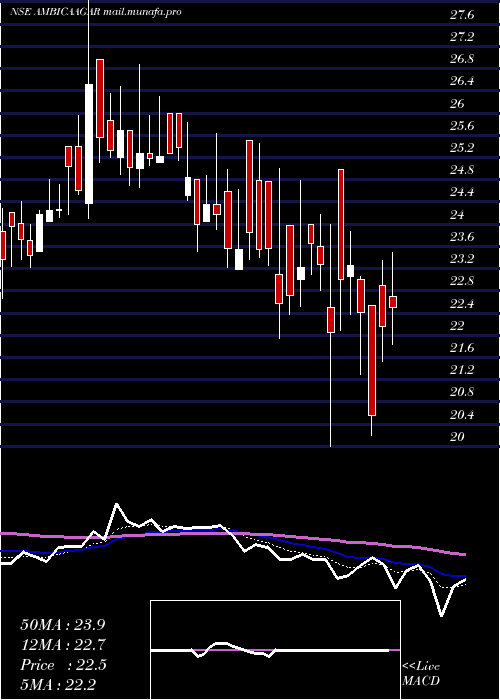Click the 27.6 price axis label
This screenshot has width=500, height=700.
tap(462, 15)
